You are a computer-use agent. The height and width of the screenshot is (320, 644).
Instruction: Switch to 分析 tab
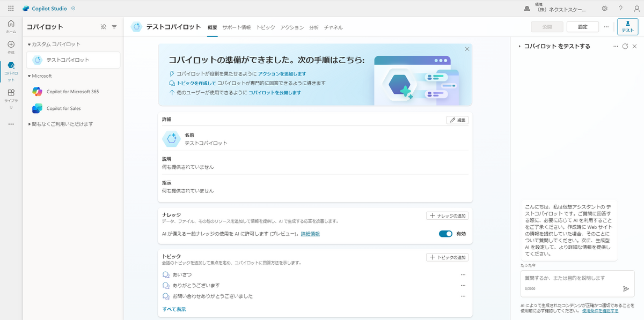(x=314, y=27)
